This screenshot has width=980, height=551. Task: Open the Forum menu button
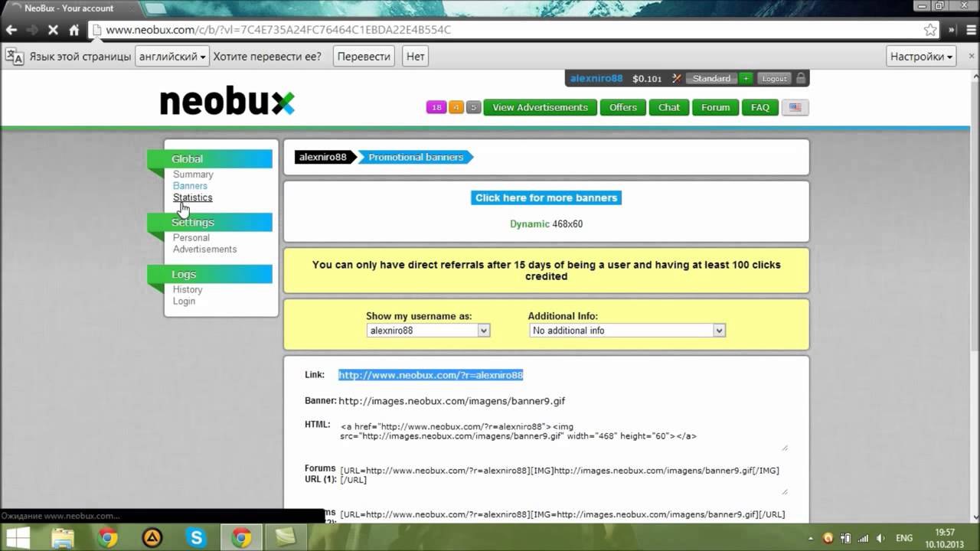715,107
